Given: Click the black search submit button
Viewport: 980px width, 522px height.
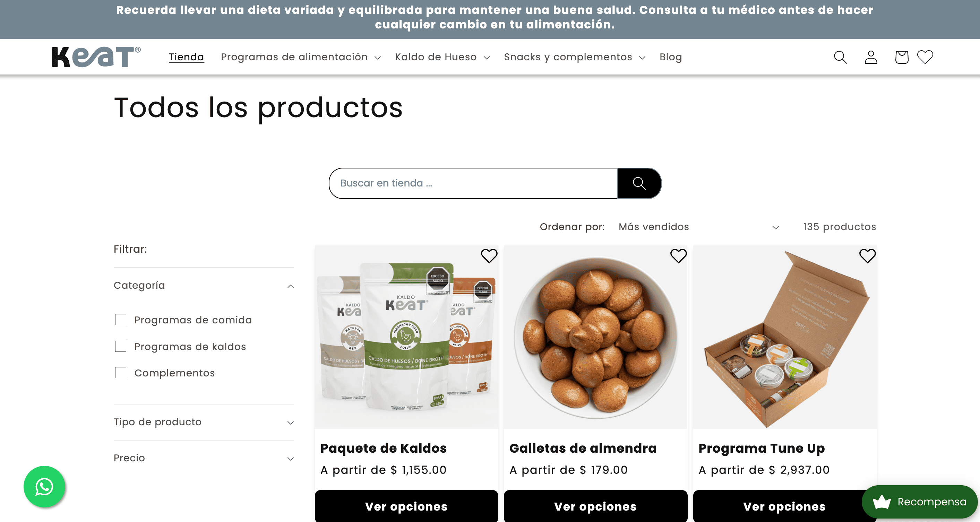Looking at the screenshot, I should (639, 183).
